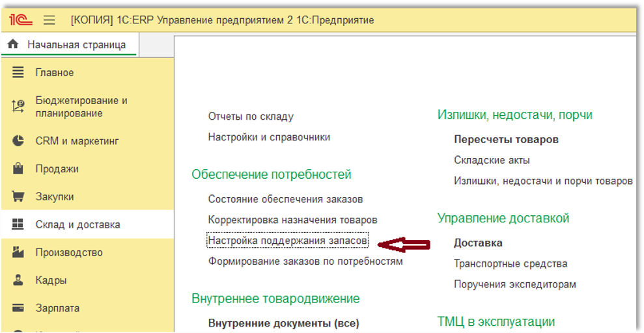Click Обеспечение потребностей group heading
This screenshot has width=644, height=333.
coord(272,175)
